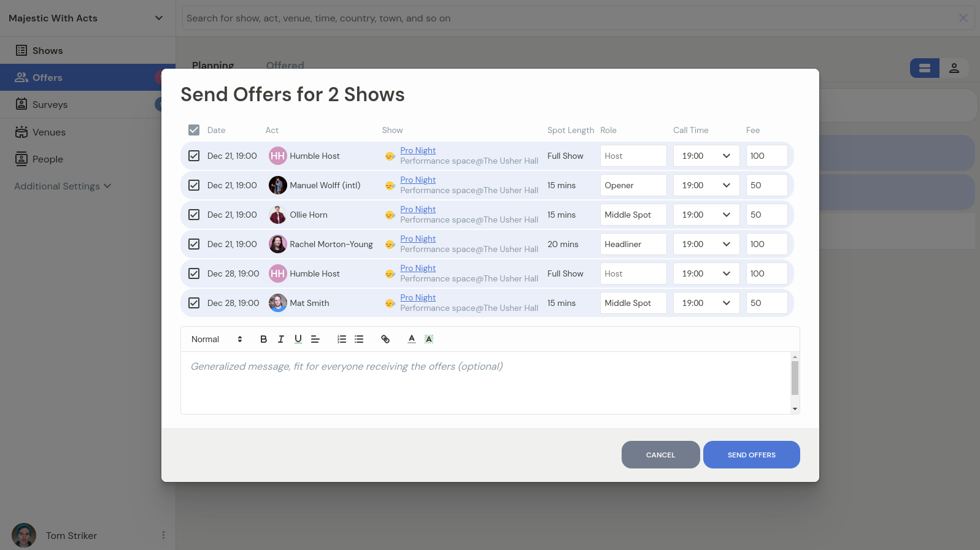Open the text alignment option
The height and width of the screenshot is (550, 980).
315,339
